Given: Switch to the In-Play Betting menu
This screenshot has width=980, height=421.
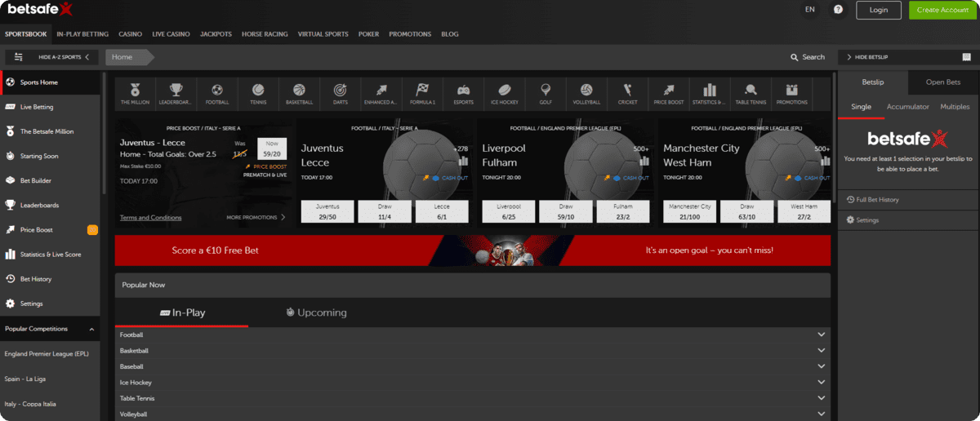Looking at the screenshot, I should [x=82, y=34].
